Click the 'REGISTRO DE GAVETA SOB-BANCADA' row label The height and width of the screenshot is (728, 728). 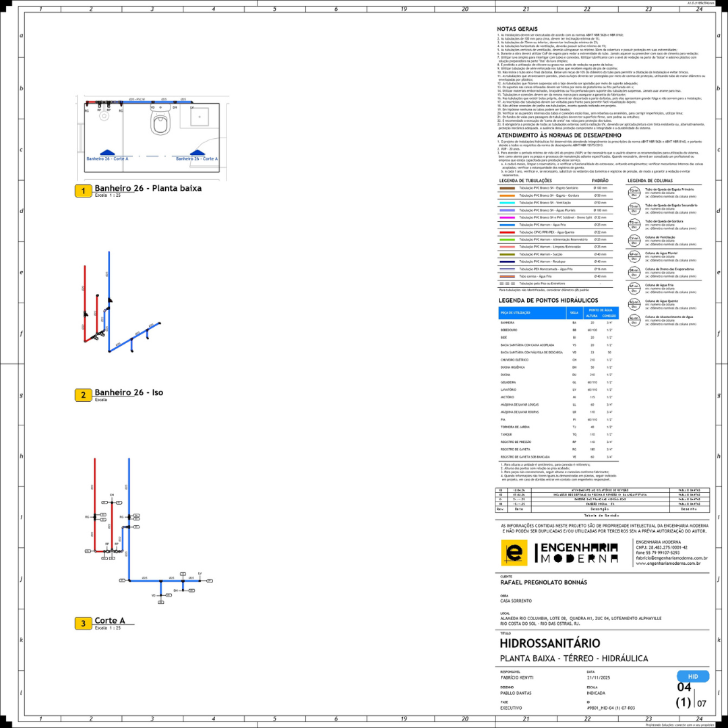coord(525,457)
